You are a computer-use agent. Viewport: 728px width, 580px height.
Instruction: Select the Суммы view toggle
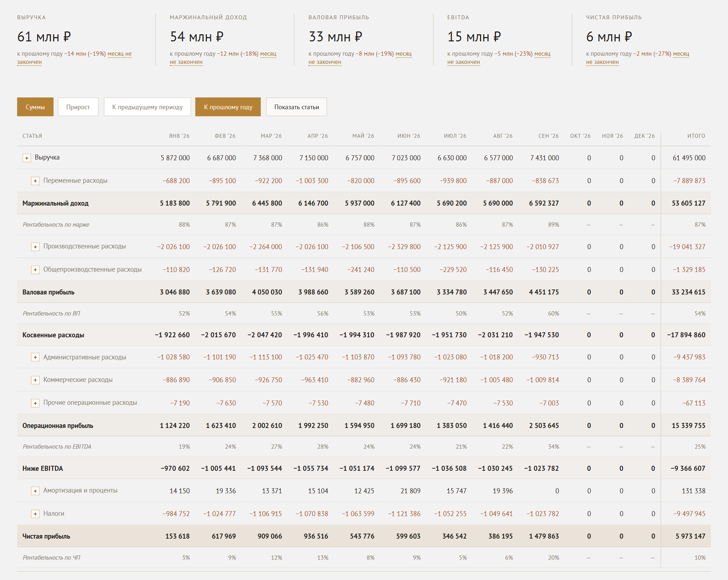[x=35, y=107]
